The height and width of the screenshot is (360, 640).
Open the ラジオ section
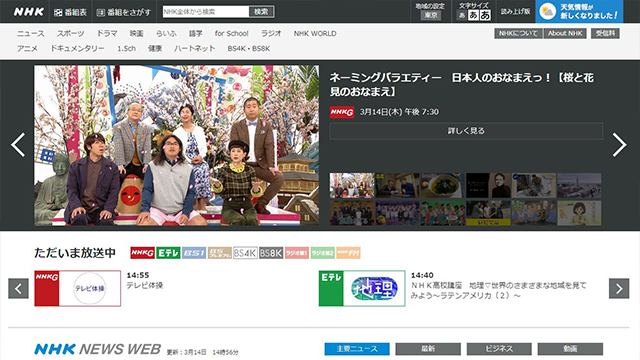[271, 33]
